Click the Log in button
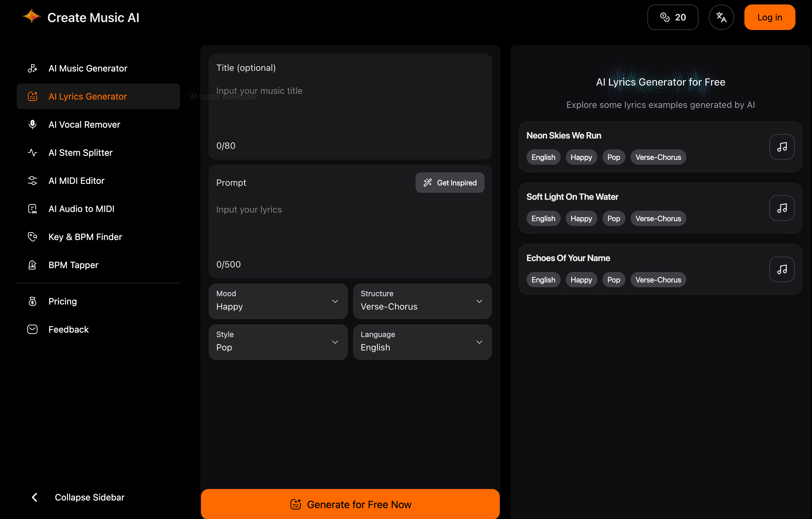 click(770, 17)
